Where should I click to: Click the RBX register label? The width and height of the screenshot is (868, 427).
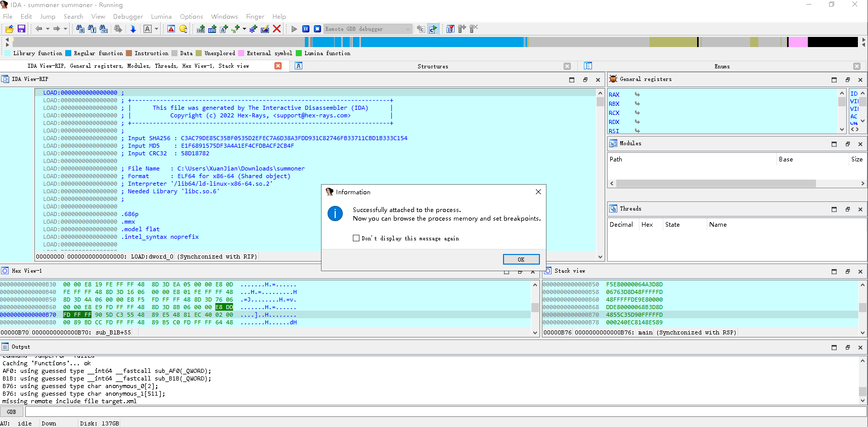click(614, 104)
